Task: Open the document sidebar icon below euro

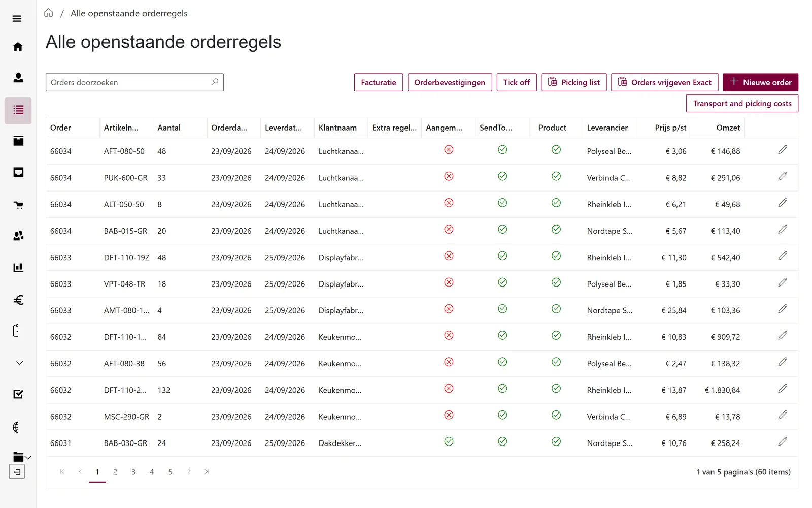Action: click(16, 331)
